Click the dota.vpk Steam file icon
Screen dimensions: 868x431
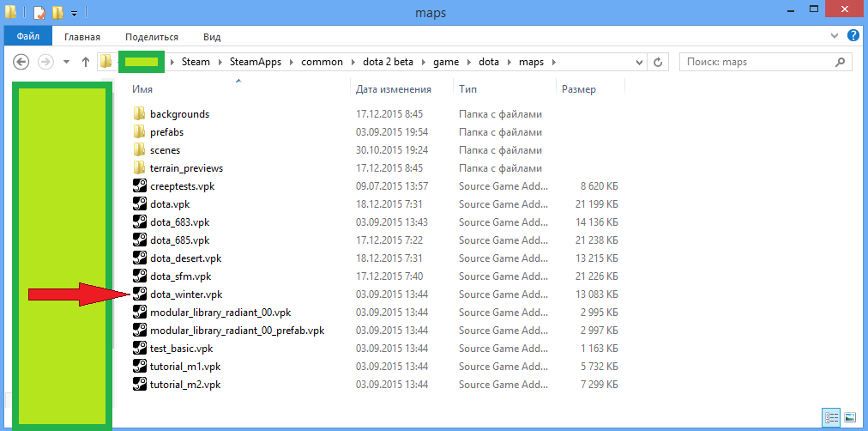tap(139, 203)
